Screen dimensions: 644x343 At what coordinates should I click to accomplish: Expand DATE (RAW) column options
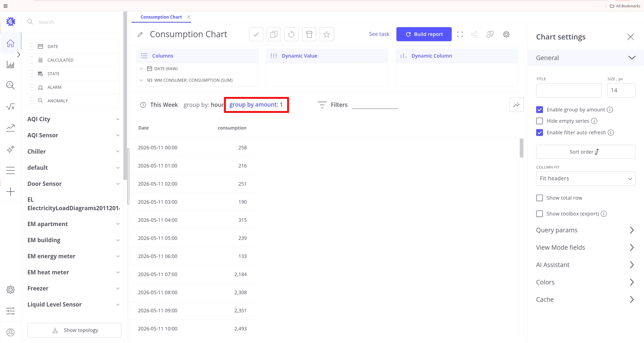[x=141, y=69]
